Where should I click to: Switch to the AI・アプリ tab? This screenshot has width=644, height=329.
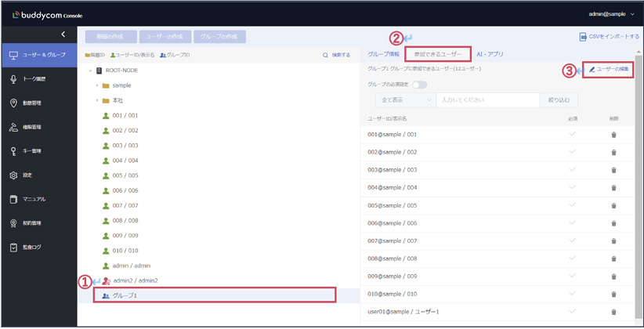[x=490, y=54]
